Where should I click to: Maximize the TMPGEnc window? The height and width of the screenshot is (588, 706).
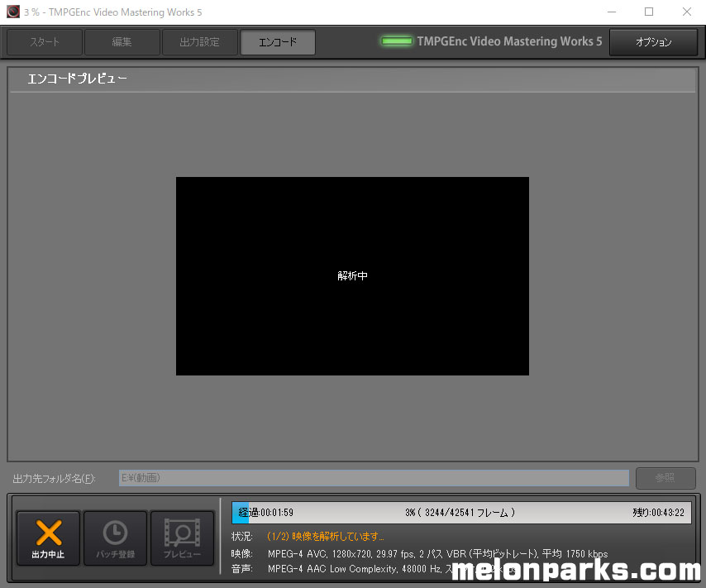coord(649,12)
